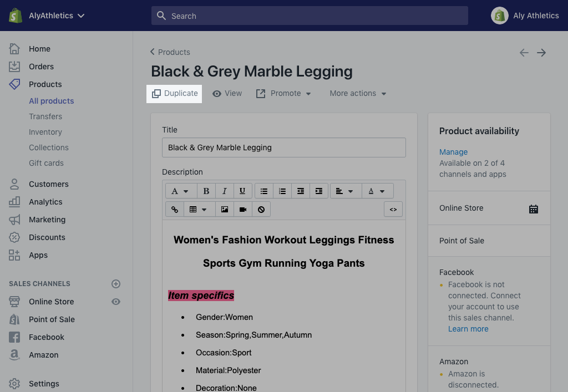Click the product Title input field
Image resolution: width=568 pixels, height=392 pixels.
coord(284,147)
